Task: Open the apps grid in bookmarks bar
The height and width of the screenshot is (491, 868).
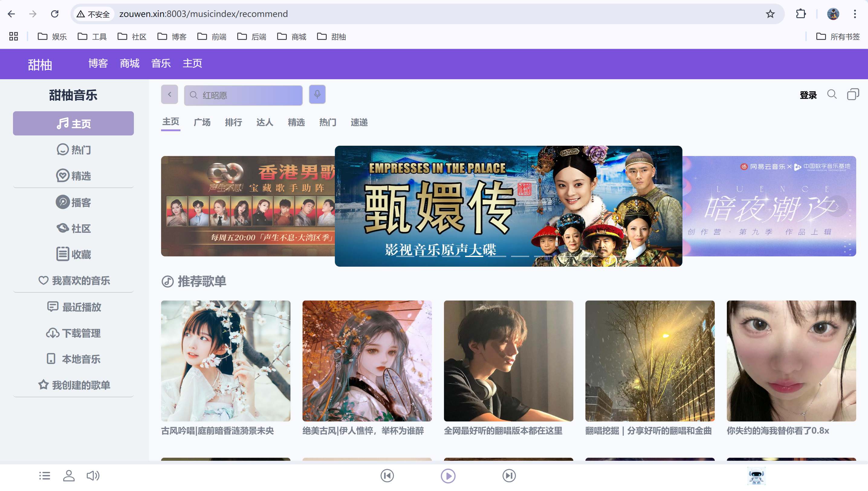Action: [14, 36]
